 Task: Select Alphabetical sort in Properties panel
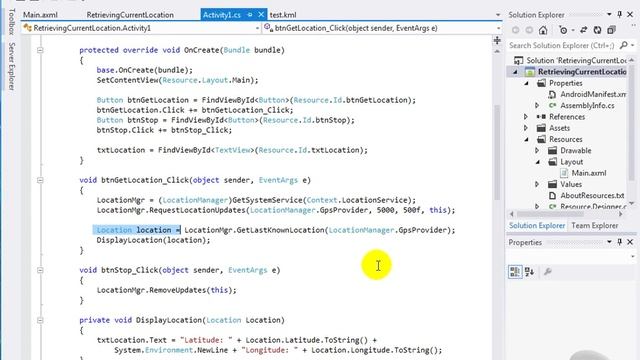click(x=529, y=271)
